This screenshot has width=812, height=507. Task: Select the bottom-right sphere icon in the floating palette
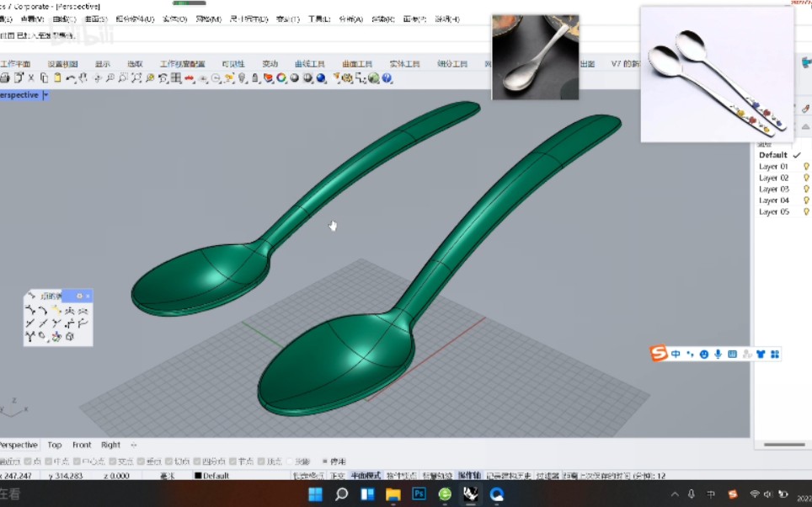70,335
